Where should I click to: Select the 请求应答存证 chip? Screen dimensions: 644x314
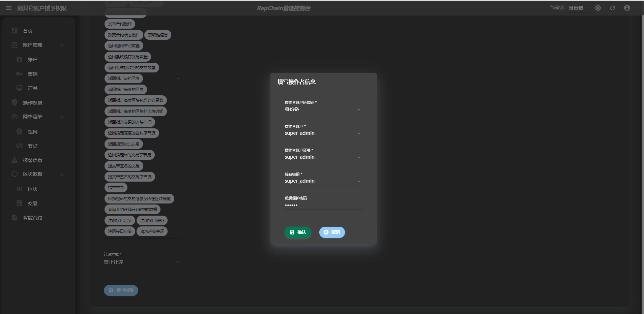pyautogui.click(x=152, y=231)
